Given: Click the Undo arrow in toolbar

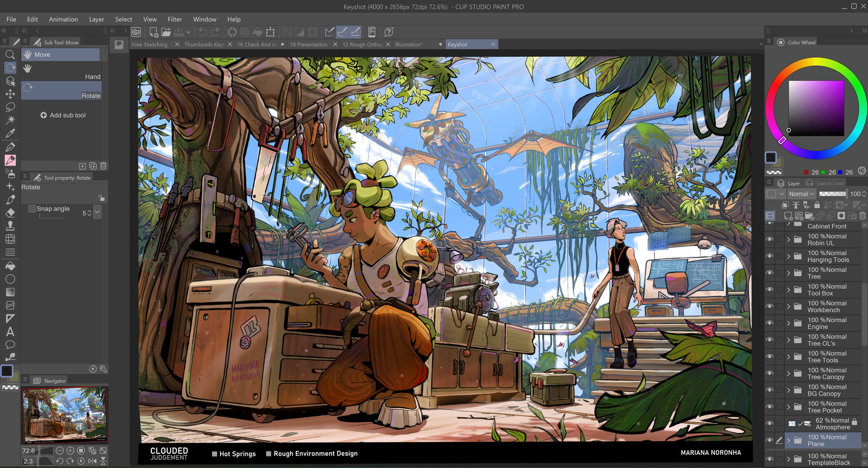Looking at the screenshot, I should (x=203, y=32).
